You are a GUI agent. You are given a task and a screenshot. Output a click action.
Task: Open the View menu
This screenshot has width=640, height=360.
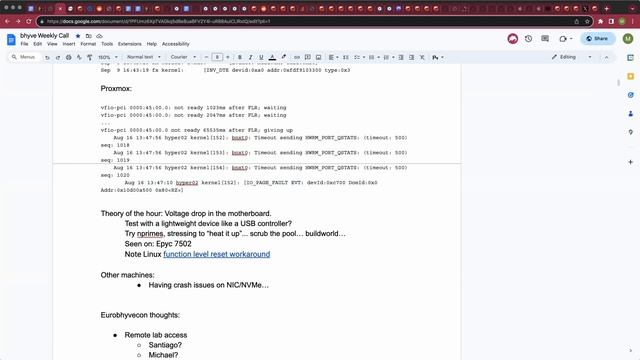click(x=52, y=44)
